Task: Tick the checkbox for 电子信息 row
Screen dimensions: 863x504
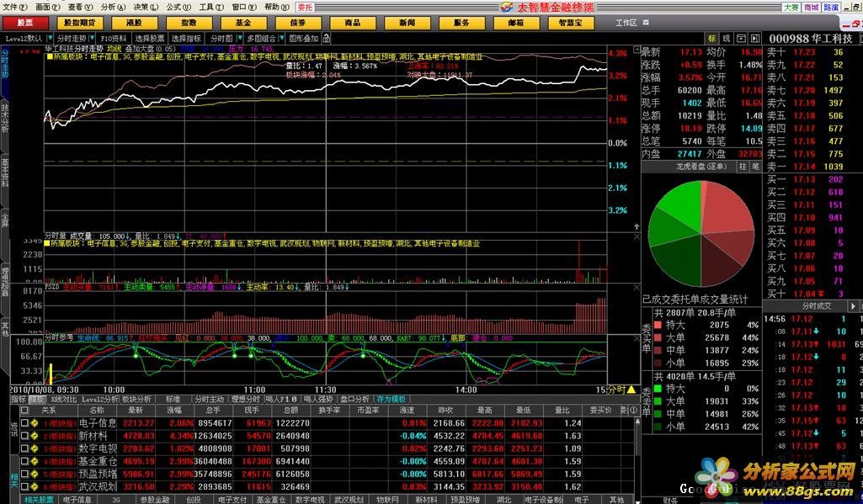Action: coord(24,423)
